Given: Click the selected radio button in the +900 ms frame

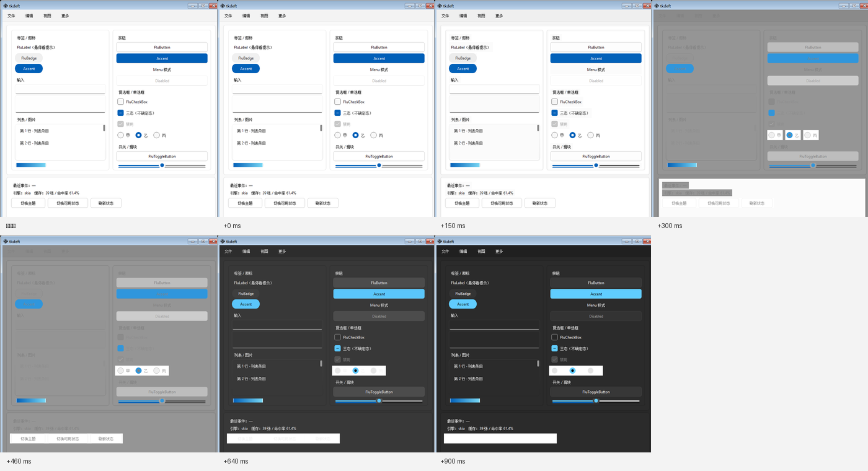Looking at the screenshot, I should pyautogui.click(x=572, y=371).
